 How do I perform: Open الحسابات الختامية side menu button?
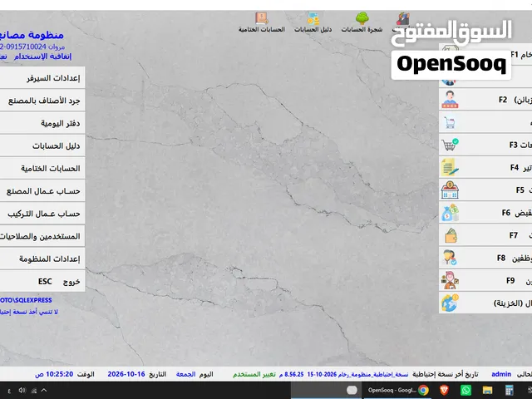42,168
